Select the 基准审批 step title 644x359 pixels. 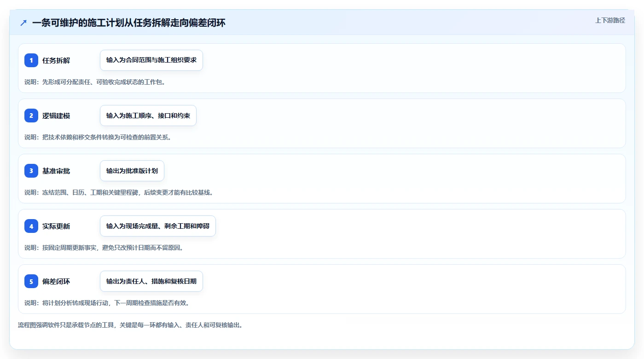[x=56, y=171]
